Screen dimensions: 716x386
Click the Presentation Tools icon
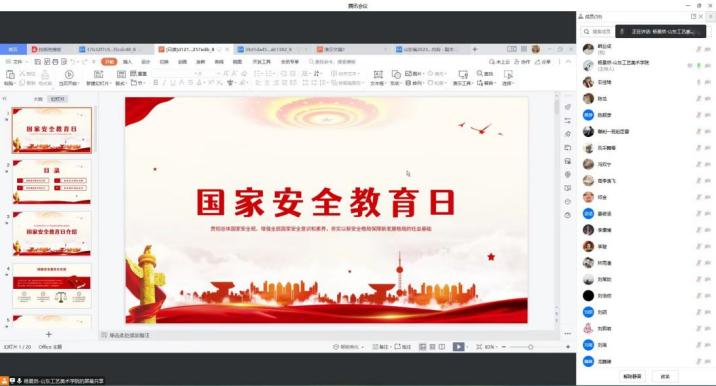[x=463, y=74]
